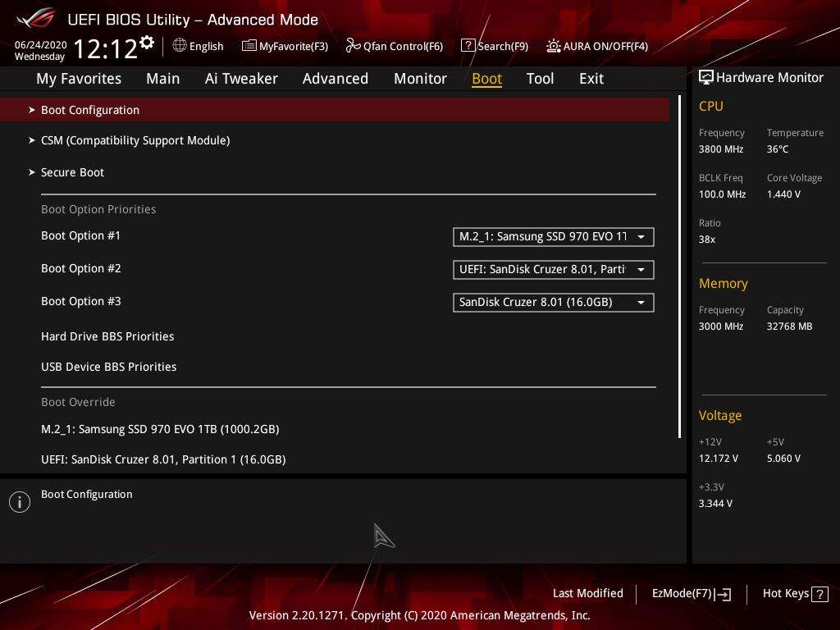Open Qfan Control fan icon

tap(353, 46)
